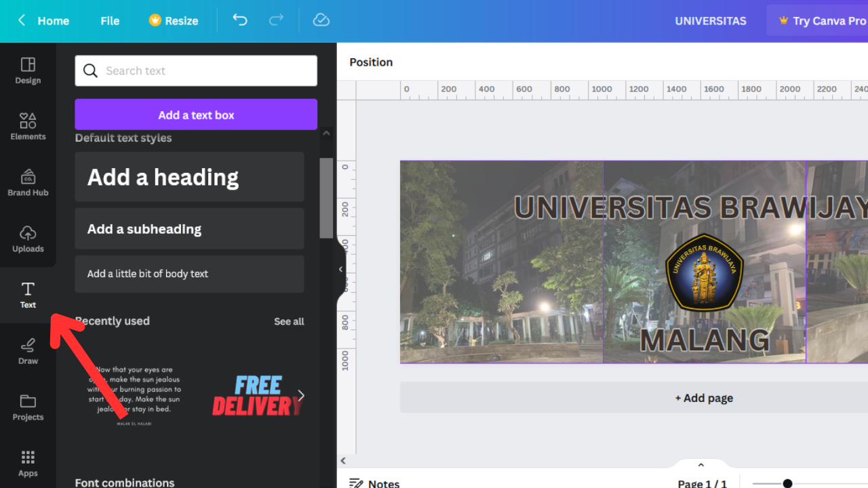Click the Recently used label

pos(113,321)
